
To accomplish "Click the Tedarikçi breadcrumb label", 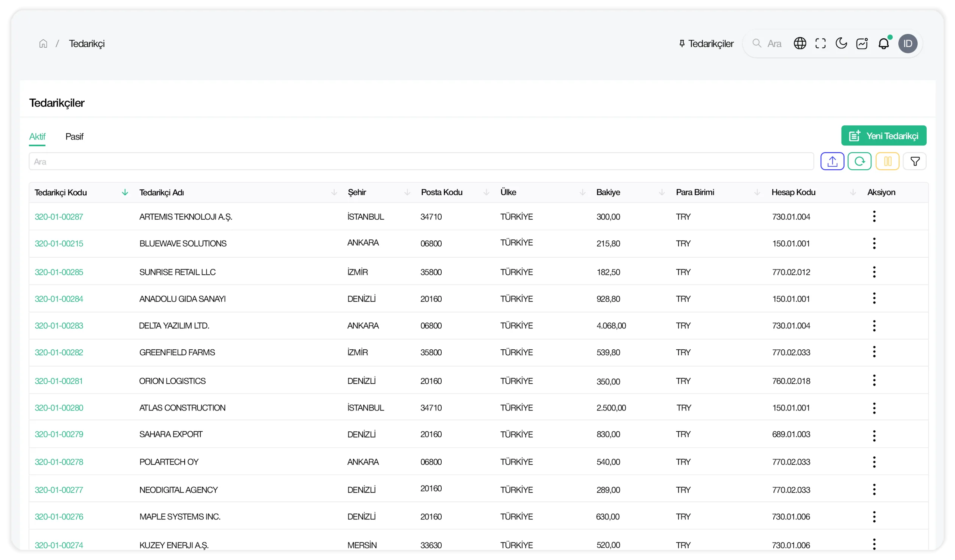I will [x=87, y=44].
